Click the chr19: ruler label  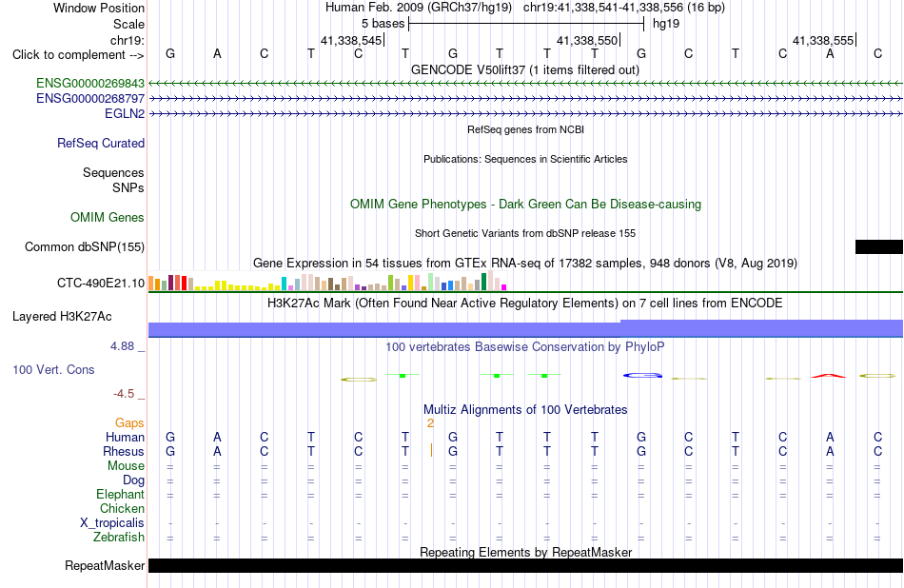click(x=128, y=40)
